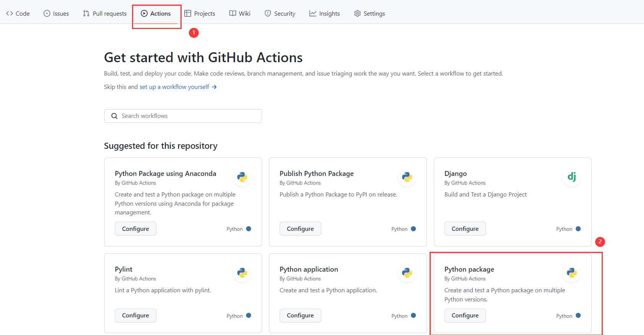Click Python language dot on Django card
The width and height of the screenshot is (644, 335).
pos(578,229)
